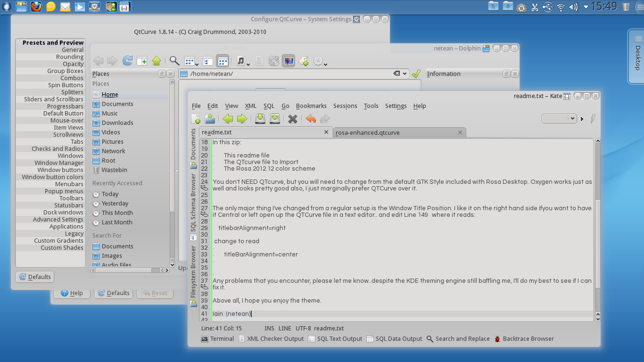This screenshot has height=362, width=644.
Task: Close the readme.txt tab
Action: [x=326, y=132]
